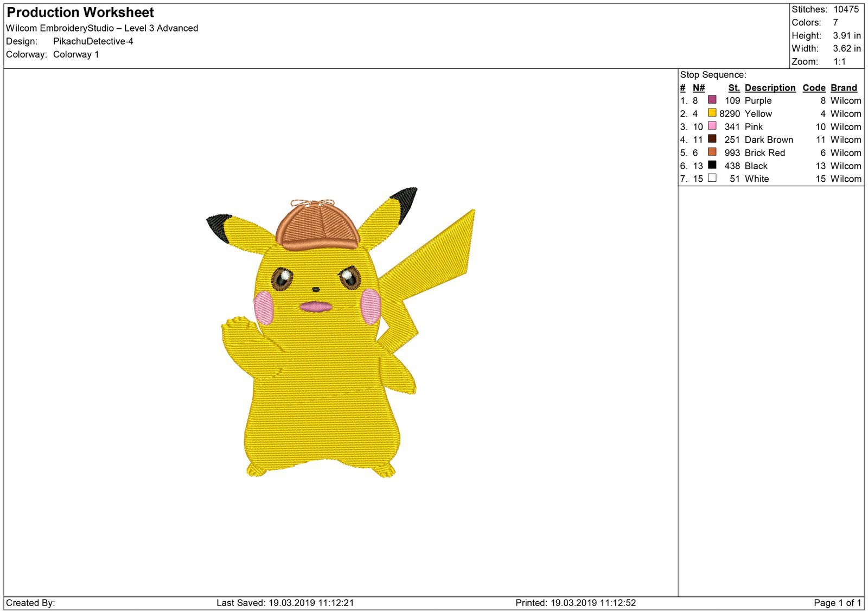Click the 'Dark Brown' description text
Viewport: 868px width, 611px height.
[x=769, y=140]
